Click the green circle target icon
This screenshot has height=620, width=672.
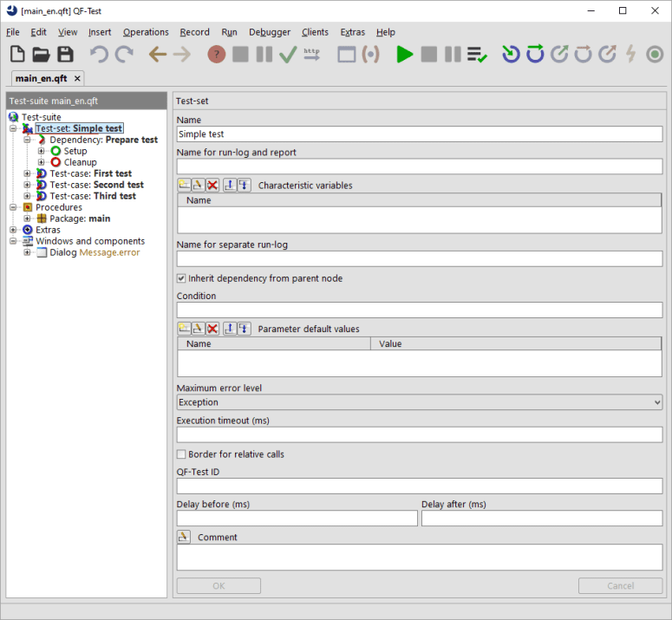[x=655, y=55]
